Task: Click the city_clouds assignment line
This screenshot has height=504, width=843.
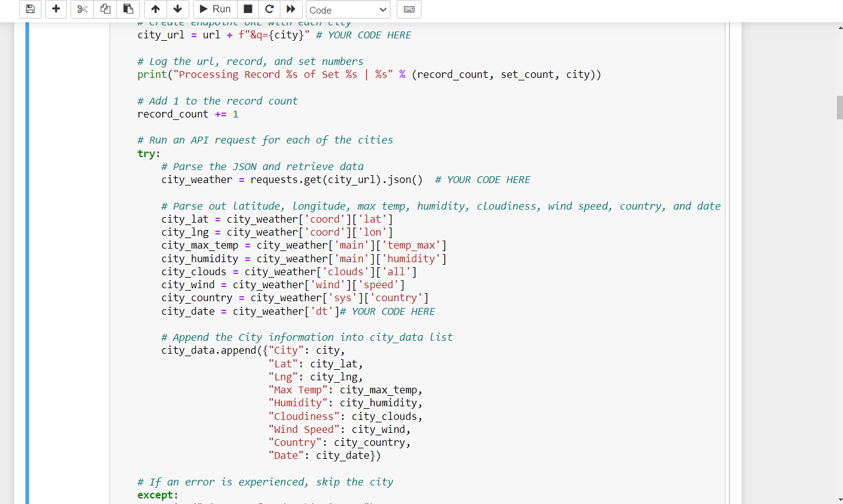Action: (289, 272)
